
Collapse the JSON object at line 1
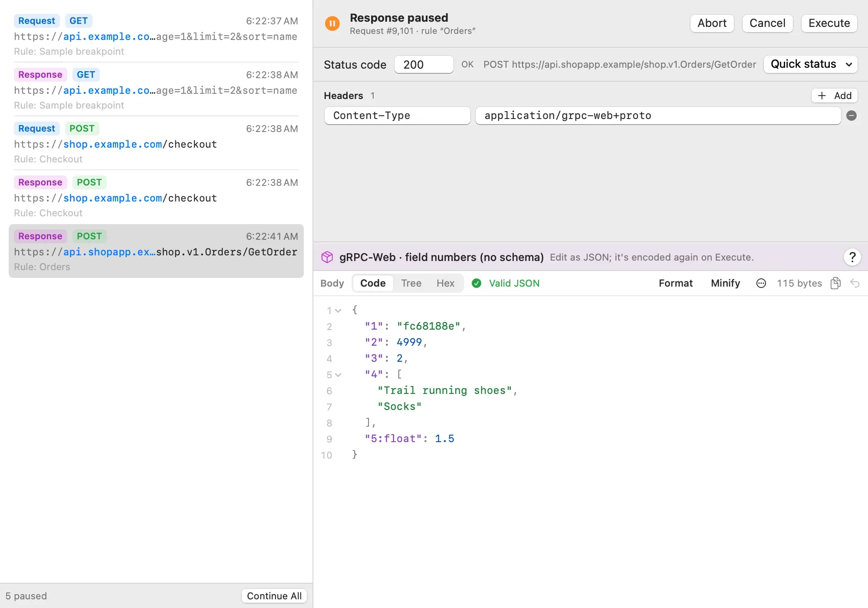pos(338,311)
